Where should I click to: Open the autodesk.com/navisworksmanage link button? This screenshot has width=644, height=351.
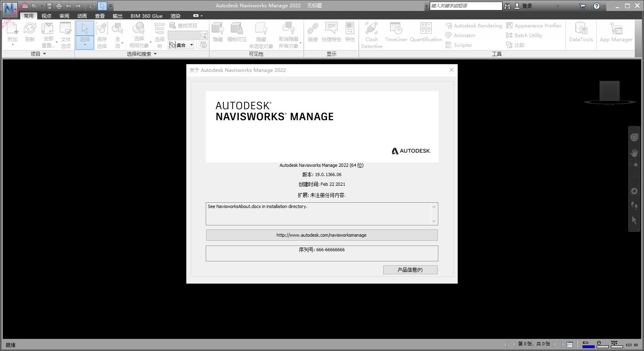click(322, 235)
